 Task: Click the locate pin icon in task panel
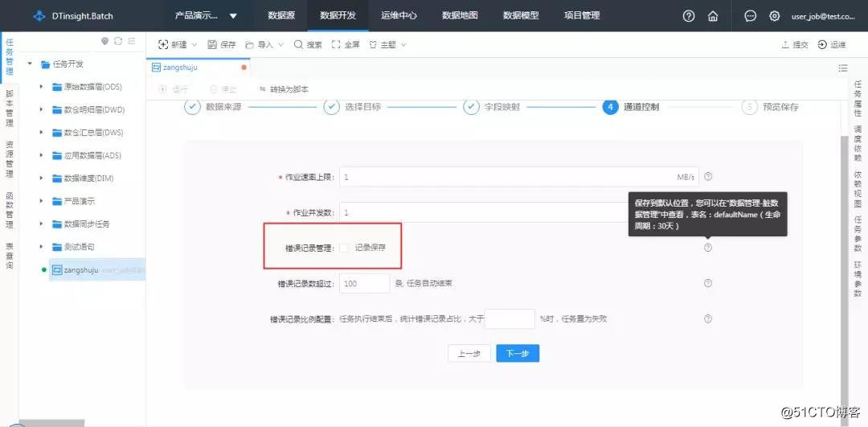(104, 41)
